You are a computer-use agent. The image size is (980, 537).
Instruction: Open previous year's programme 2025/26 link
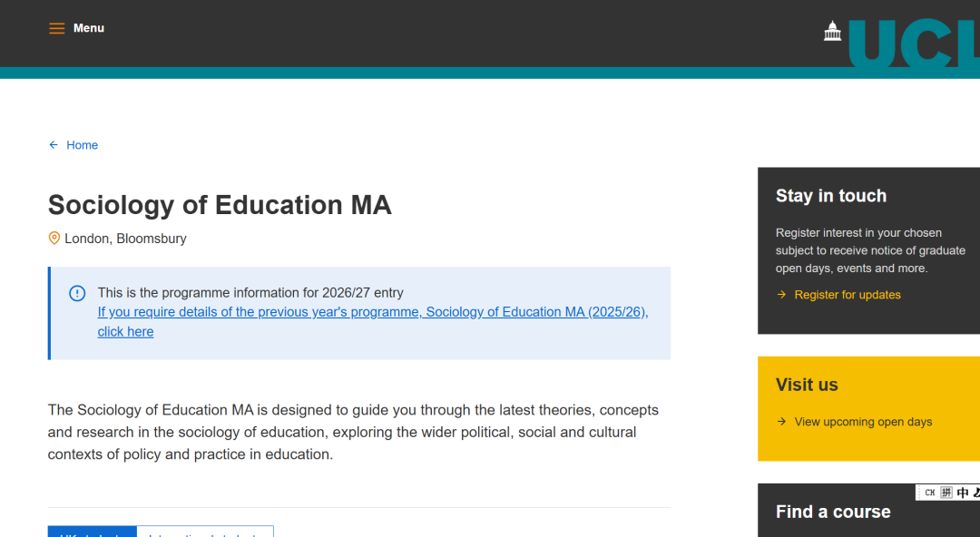pos(372,312)
